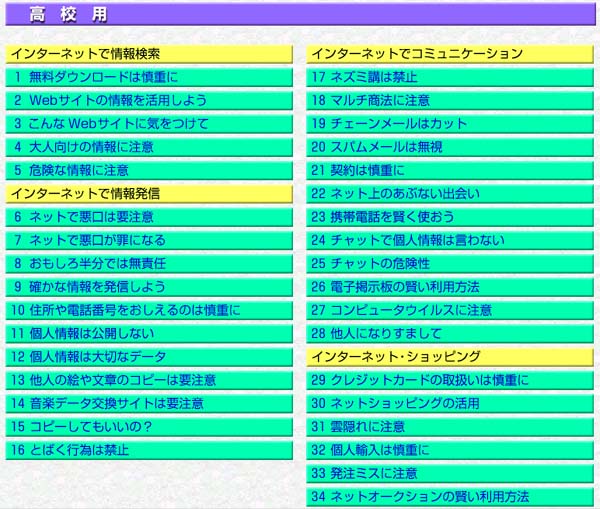
Task: Select 3 こんなWebサイトに気をつけて
Action: tap(111, 124)
